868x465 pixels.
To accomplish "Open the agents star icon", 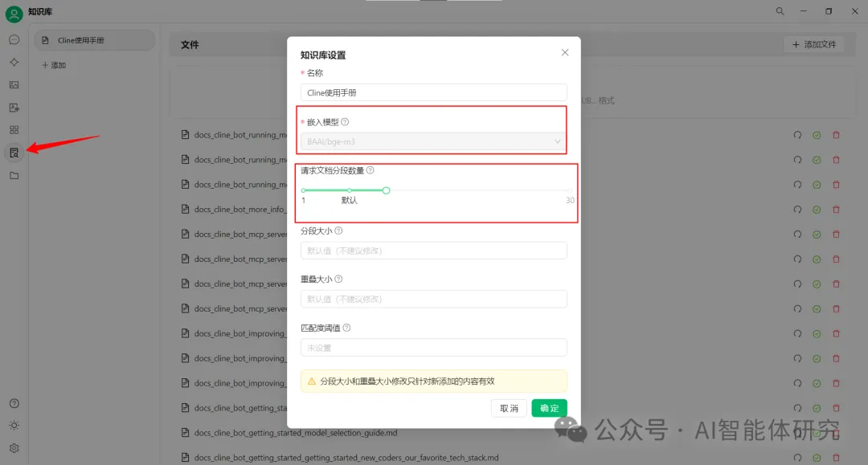I will pos(14,63).
